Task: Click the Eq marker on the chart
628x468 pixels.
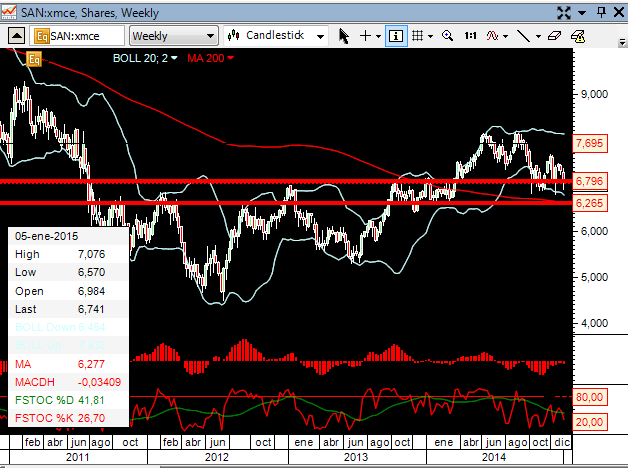Action: coord(34,60)
